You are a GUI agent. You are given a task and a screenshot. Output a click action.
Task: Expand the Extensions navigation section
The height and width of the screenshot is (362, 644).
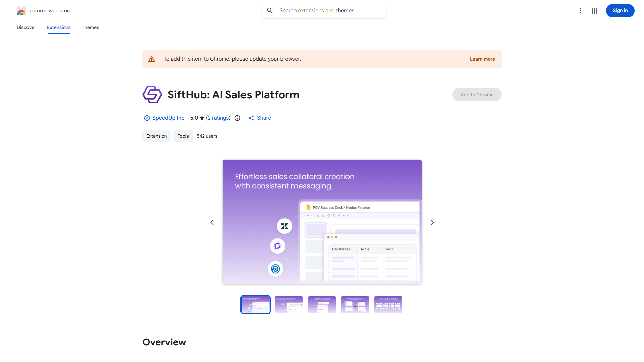[x=59, y=27]
